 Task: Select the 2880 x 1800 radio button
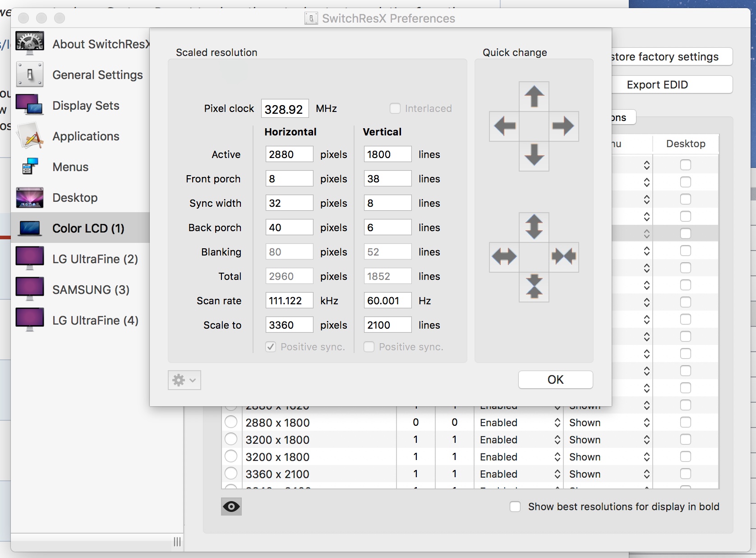coord(231,422)
